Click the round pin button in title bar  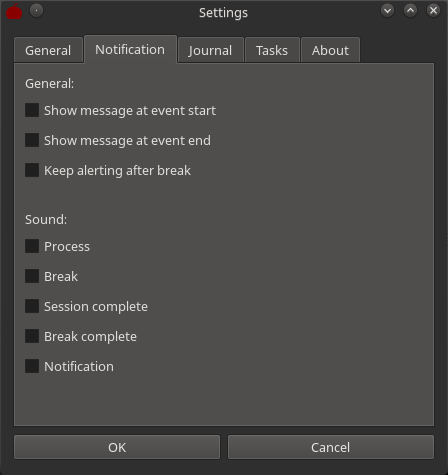36,11
